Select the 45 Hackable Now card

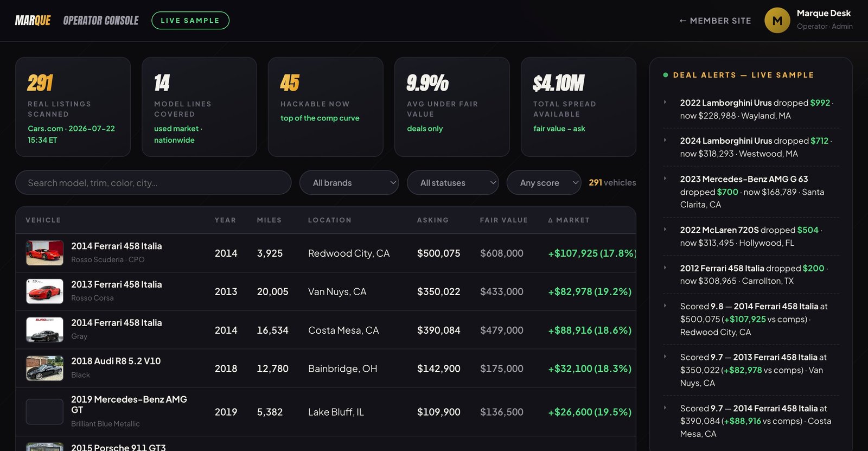coord(325,107)
